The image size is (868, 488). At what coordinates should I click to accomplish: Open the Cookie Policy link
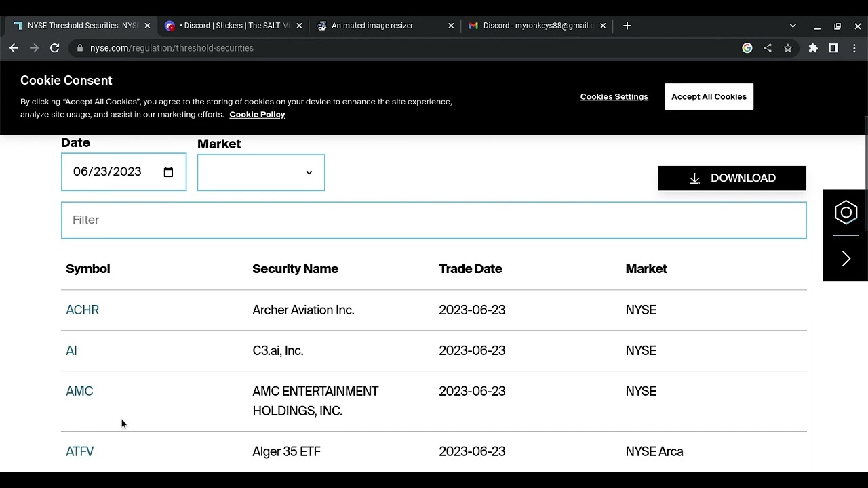tap(257, 115)
